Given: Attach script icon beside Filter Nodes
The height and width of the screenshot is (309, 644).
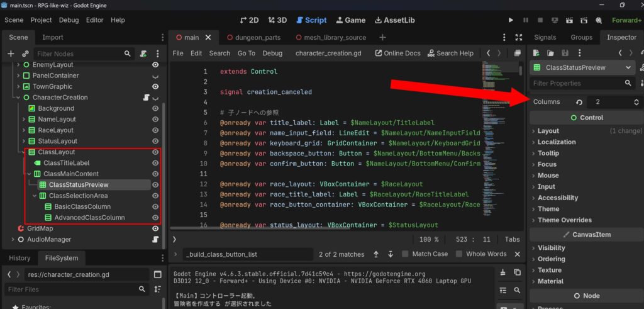Looking at the screenshot, I should click(143, 53).
